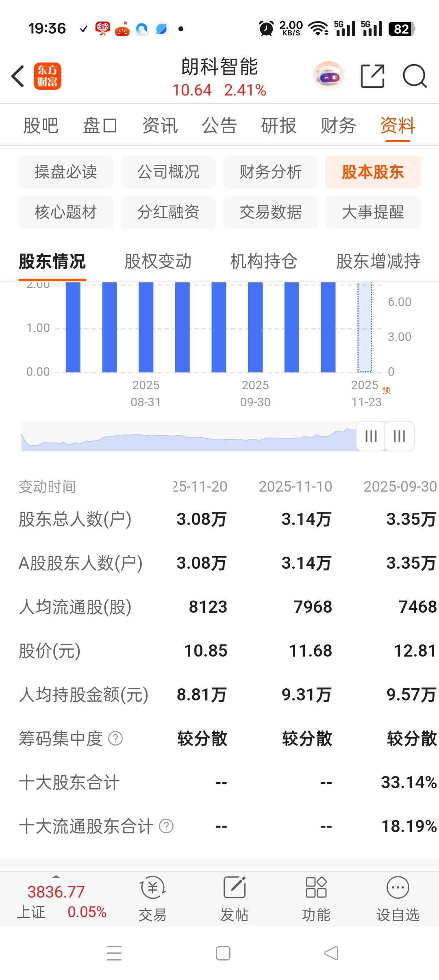The image size is (439, 980).
Task: Open the 分红融资 section
Action: pyautogui.click(x=168, y=212)
